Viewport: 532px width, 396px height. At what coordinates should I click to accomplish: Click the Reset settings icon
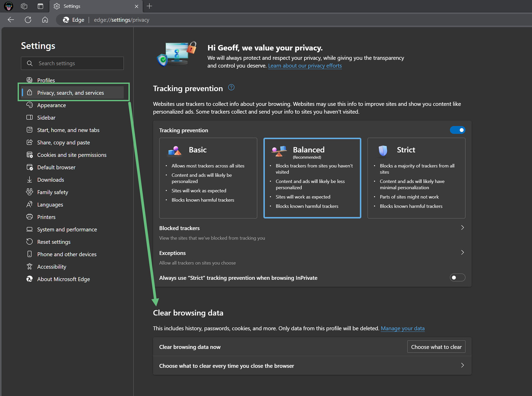click(30, 241)
